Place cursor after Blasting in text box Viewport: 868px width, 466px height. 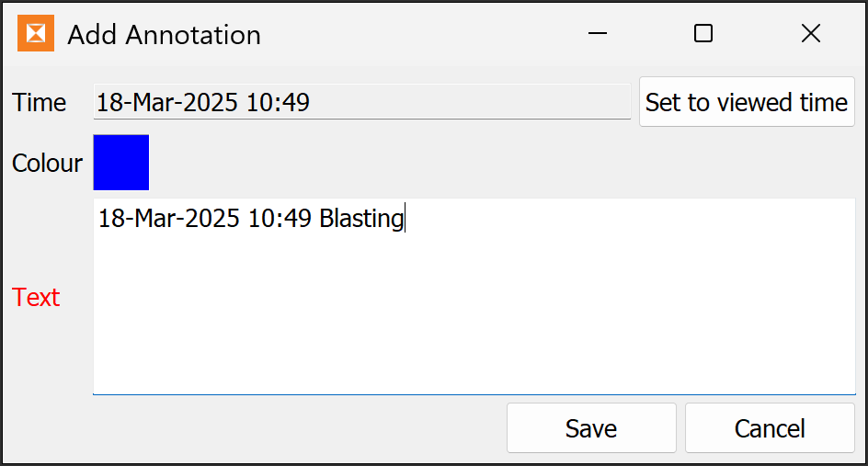[x=405, y=218]
